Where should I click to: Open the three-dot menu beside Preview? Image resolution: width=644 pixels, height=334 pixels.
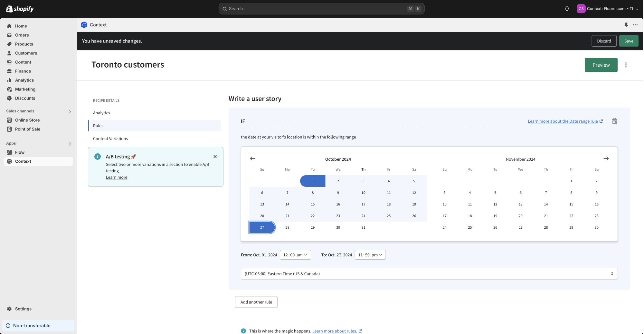coord(626,65)
